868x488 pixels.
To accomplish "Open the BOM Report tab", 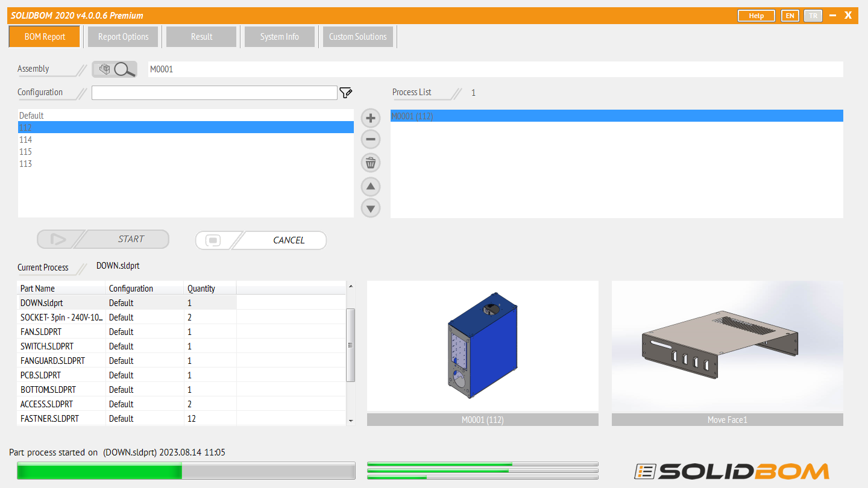I will click(45, 37).
